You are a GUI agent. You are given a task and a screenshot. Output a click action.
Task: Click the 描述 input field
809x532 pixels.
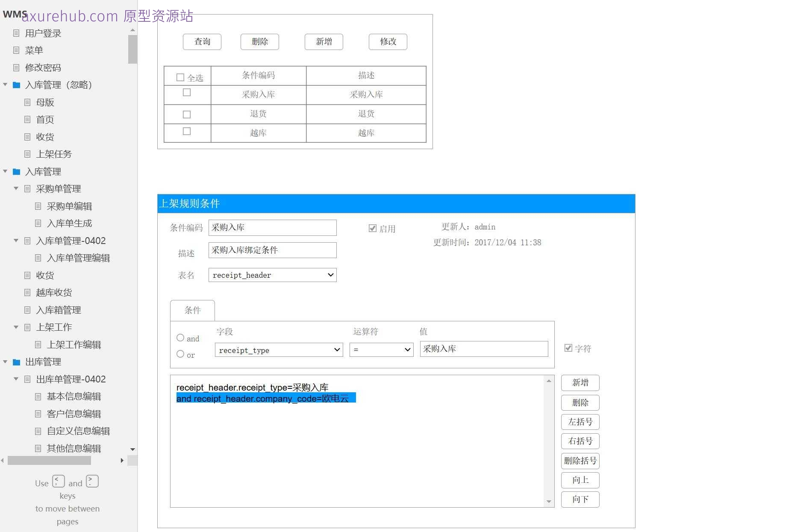[272, 250]
